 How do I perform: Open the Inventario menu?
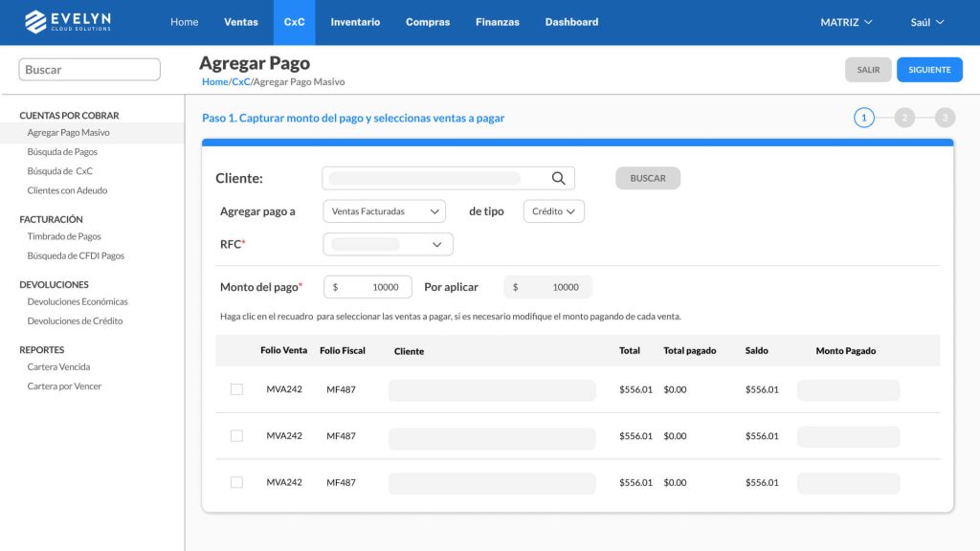coord(355,22)
